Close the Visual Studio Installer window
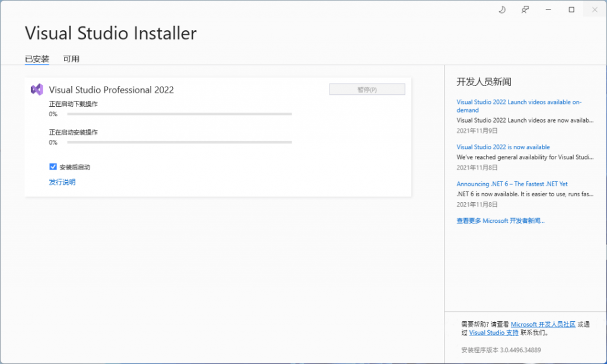 (595, 9)
